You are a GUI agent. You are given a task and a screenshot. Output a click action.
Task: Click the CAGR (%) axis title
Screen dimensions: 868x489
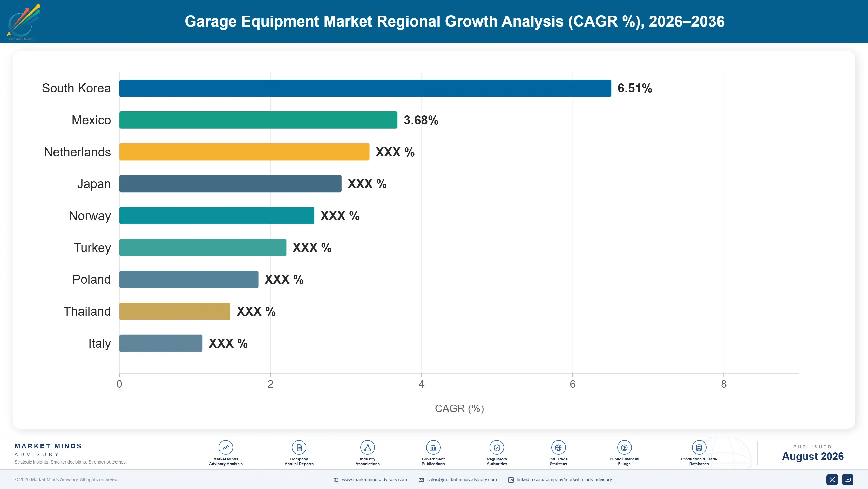(x=459, y=408)
